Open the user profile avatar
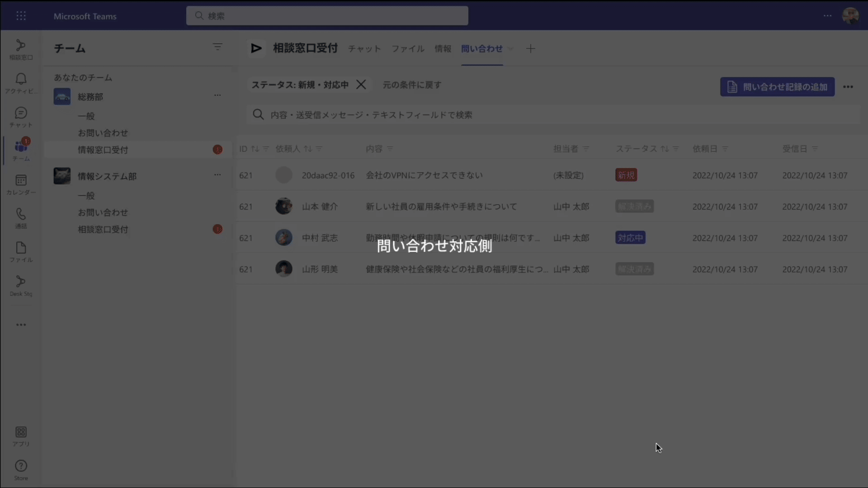 tap(850, 16)
